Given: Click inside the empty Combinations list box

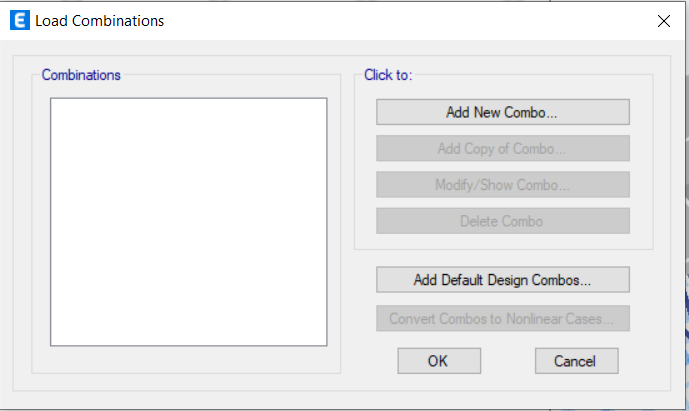Looking at the screenshot, I should point(189,222).
